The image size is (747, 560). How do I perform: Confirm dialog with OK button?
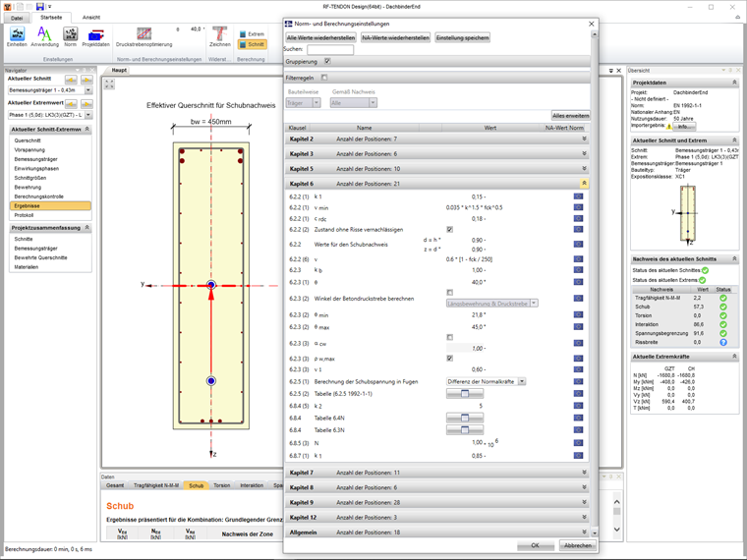click(x=535, y=545)
